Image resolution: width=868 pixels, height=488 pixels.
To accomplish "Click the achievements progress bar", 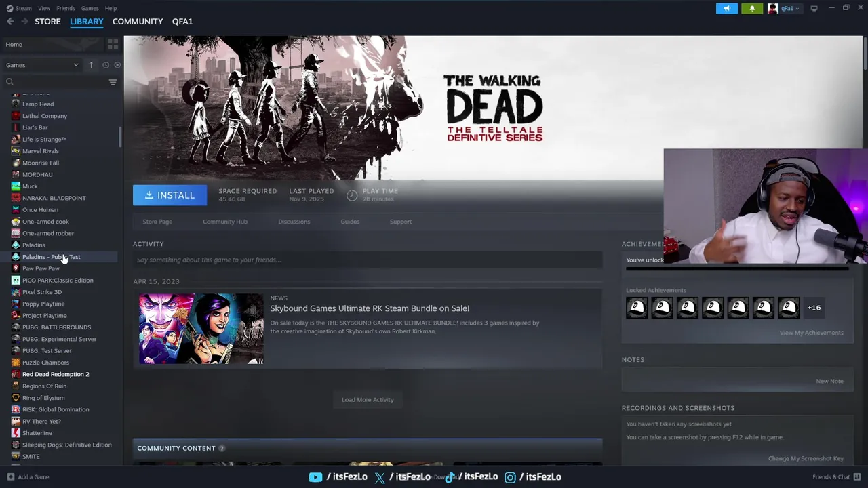I will [x=737, y=269].
